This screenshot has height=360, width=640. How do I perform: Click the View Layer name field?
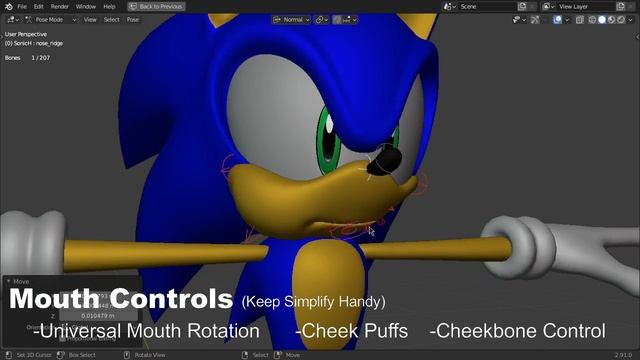[586, 7]
